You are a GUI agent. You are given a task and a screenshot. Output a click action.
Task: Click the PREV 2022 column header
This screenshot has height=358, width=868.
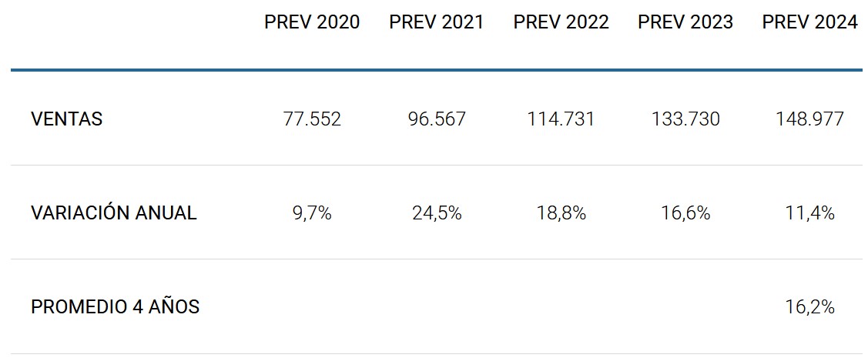tap(561, 22)
